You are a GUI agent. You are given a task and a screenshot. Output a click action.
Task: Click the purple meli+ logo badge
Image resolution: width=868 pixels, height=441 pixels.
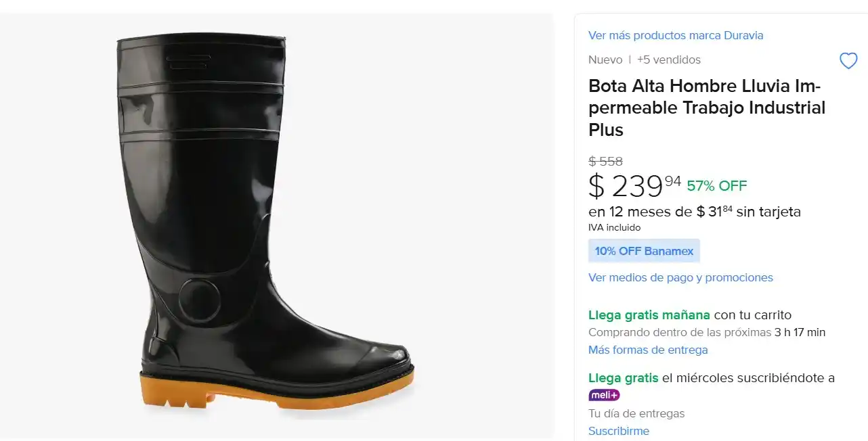pos(604,395)
